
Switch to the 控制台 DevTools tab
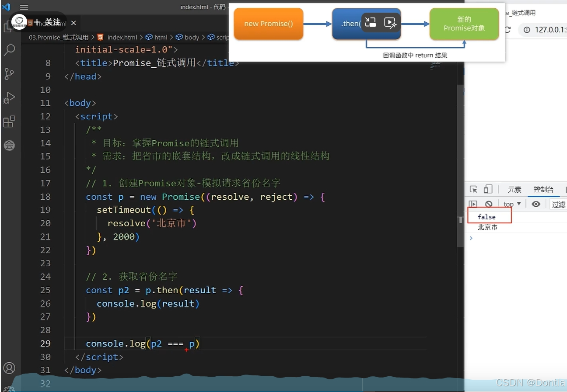tap(543, 190)
